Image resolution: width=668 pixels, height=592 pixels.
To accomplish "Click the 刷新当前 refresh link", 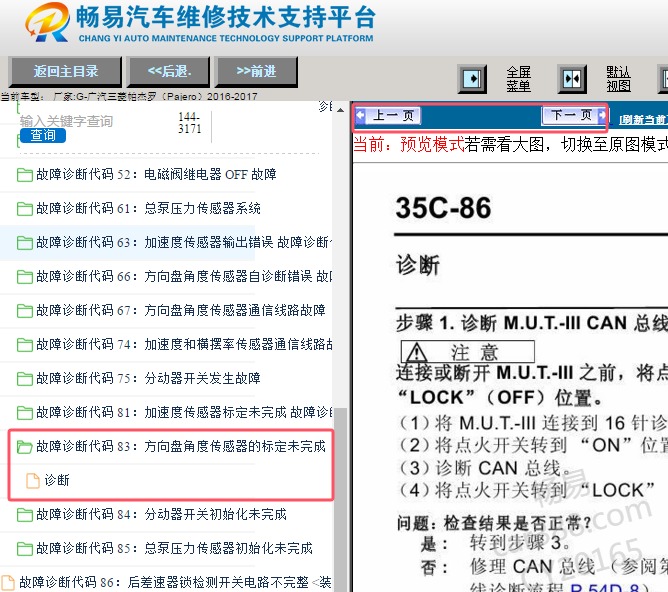I will (643, 120).
